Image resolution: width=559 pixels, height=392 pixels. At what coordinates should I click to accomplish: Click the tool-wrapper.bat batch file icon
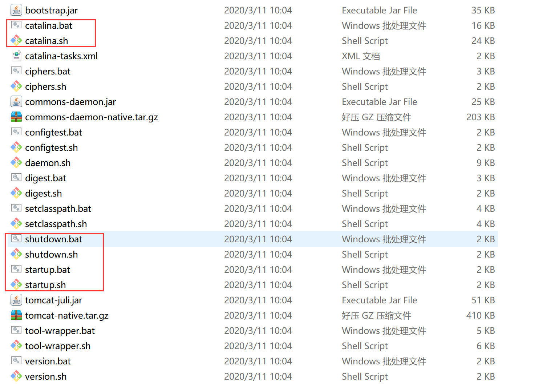(16, 330)
